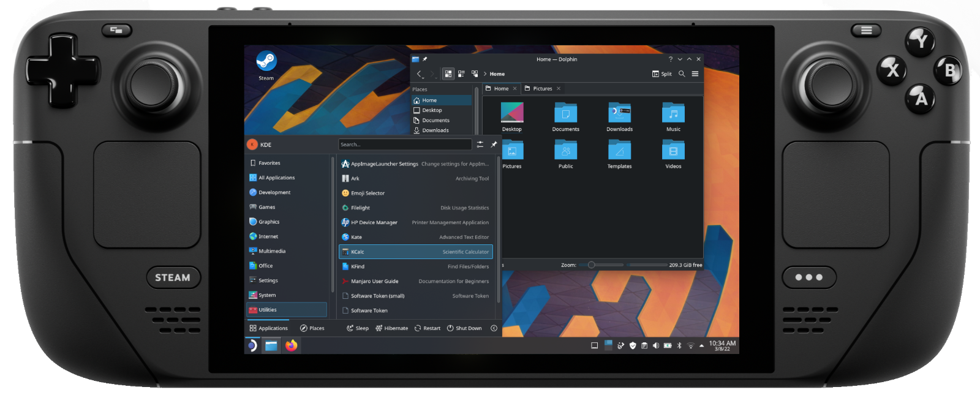
Task: Expand hidden system tray icons arrow
Action: [701, 345]
